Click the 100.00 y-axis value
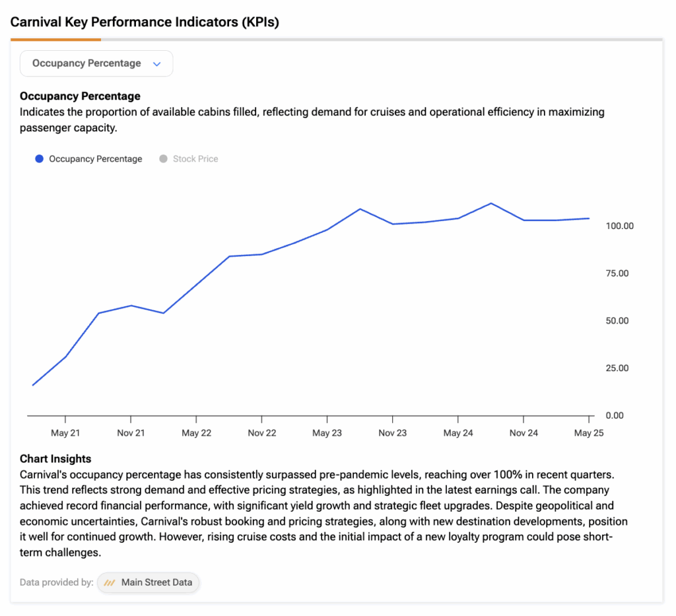 tap(619, 226)
